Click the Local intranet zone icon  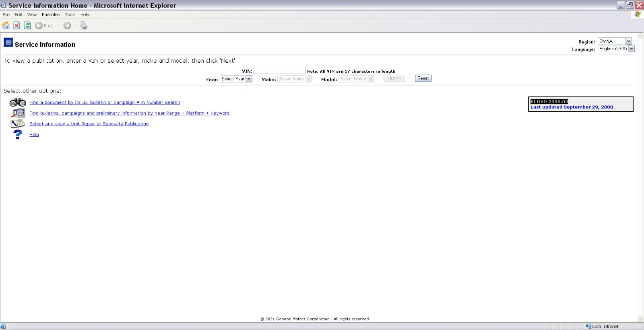point(588,326)
